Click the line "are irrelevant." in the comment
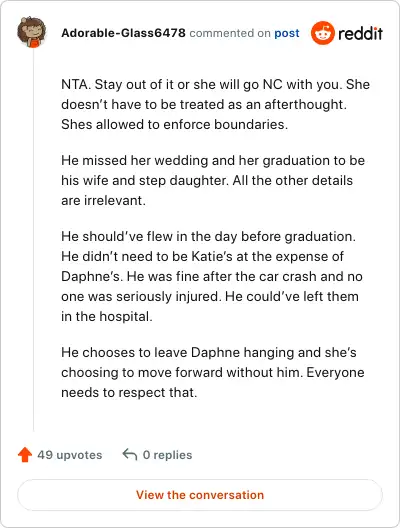 tap(103, 201)
